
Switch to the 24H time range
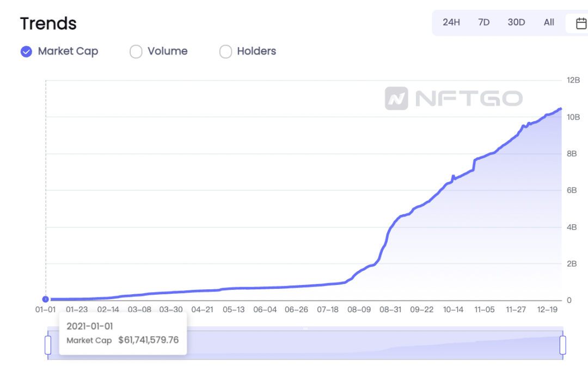coord(451,22)
